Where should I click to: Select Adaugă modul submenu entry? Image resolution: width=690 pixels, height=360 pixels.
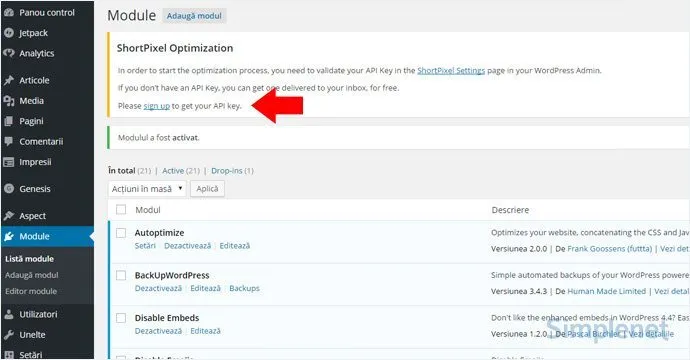click(32, 275)
